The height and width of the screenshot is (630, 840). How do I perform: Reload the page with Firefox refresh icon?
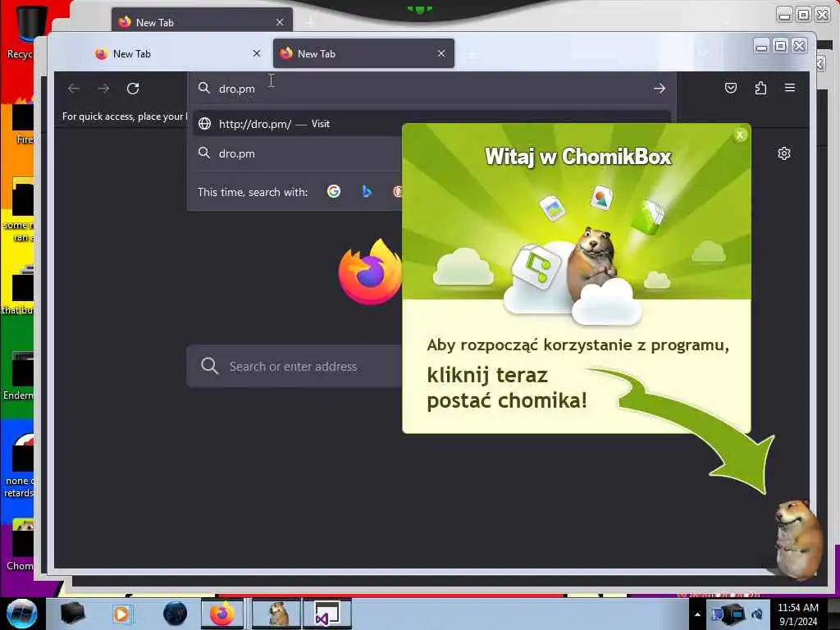pos(133,89)
